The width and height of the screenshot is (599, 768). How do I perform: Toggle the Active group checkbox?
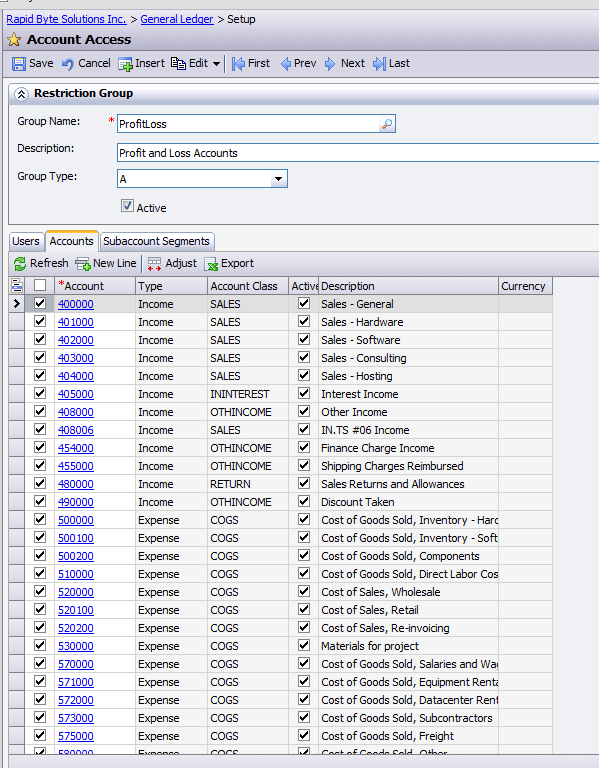pos(127,206)
